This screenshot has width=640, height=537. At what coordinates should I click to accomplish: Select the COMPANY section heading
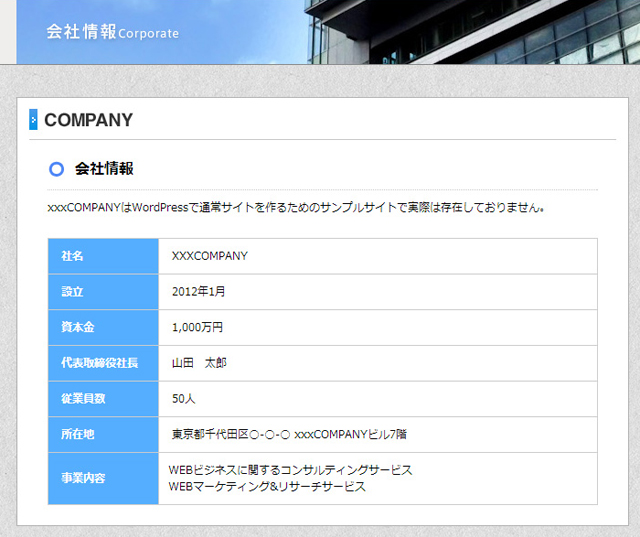click(89, 120)
